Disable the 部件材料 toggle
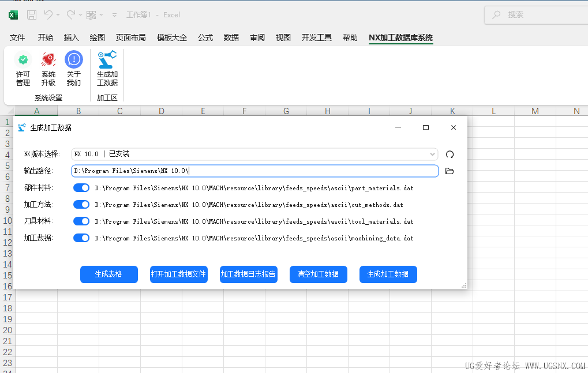Screen dimensions: 588x373 (x=81, y=187)
